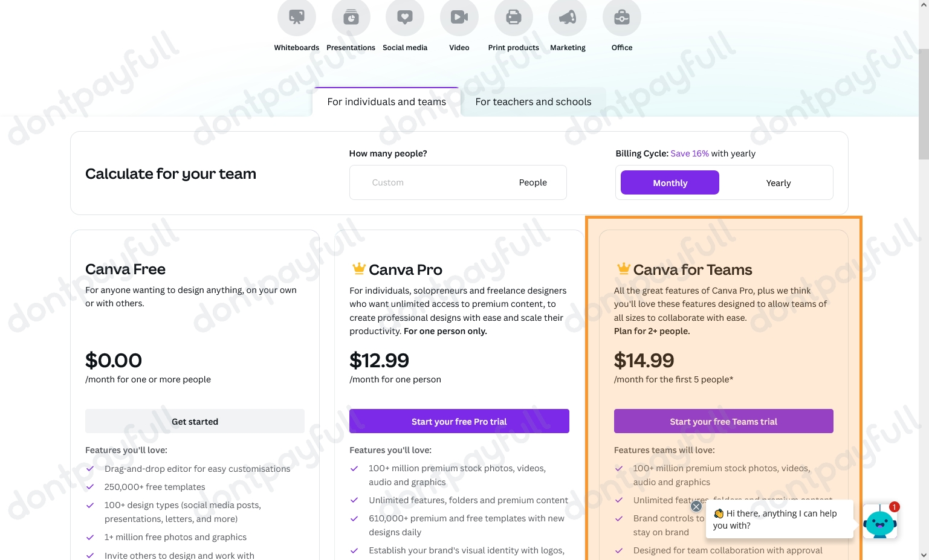Click the scrollbar down arrow
Screen dimensions: 929x560
click(924, 555)
